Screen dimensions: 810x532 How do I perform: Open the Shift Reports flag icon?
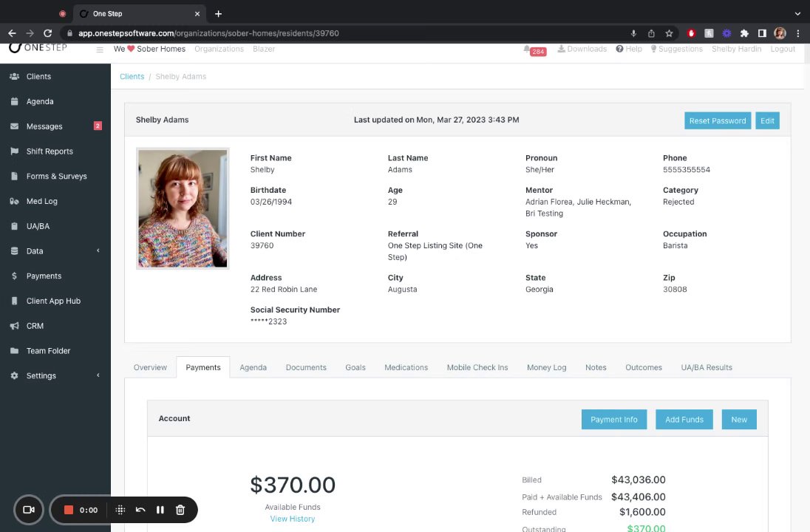click(15, 151)
